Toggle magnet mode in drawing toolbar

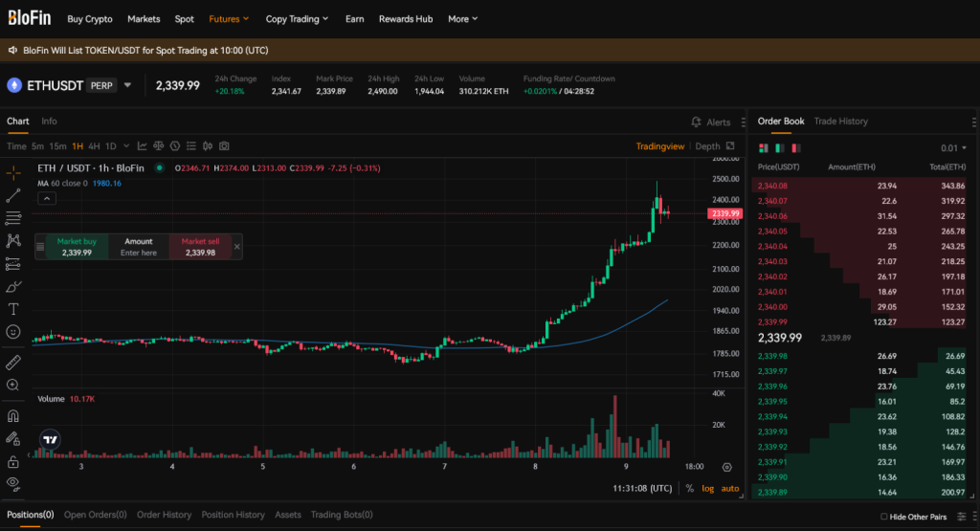[x=13, y=416]
